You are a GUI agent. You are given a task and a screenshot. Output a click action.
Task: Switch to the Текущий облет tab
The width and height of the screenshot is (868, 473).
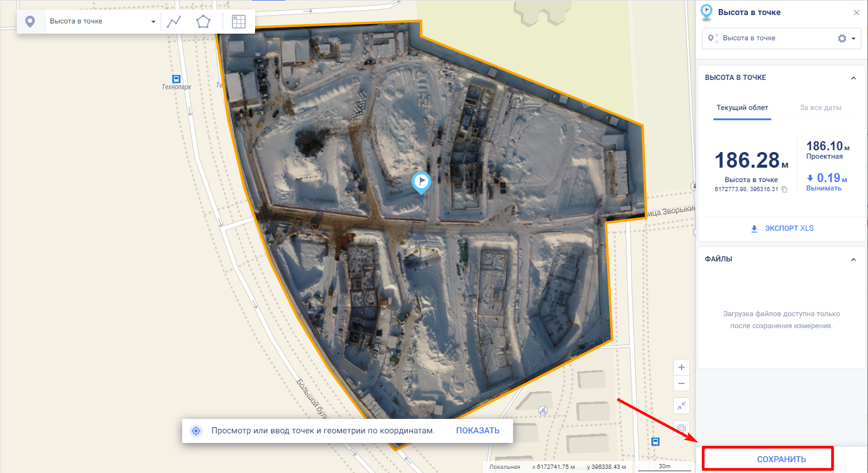[x=742, y=108]
